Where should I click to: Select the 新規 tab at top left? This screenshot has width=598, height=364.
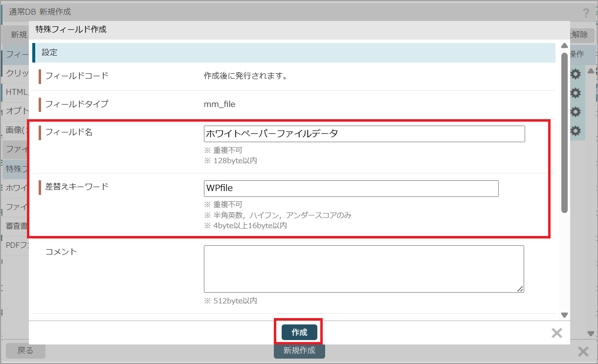click(x=19, y=35)
